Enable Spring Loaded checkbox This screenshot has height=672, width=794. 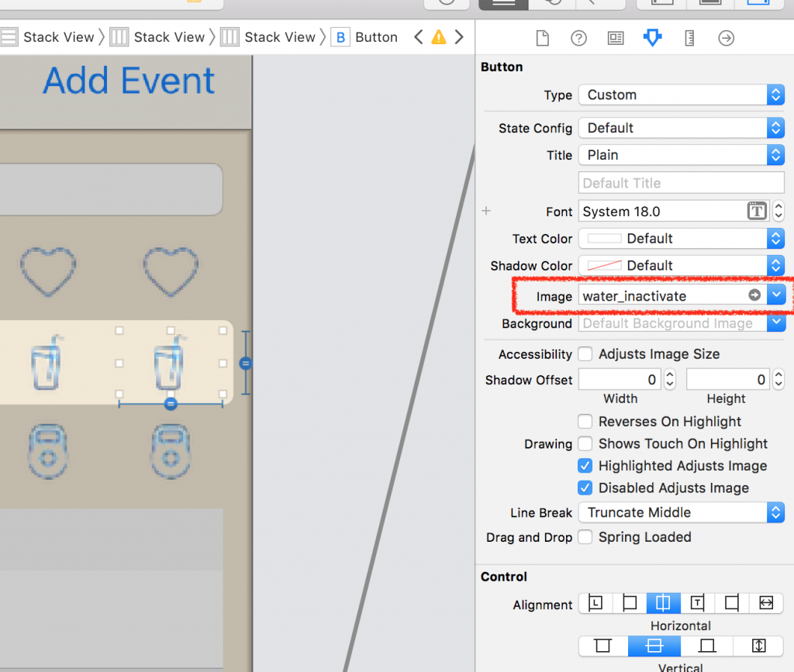585,537
